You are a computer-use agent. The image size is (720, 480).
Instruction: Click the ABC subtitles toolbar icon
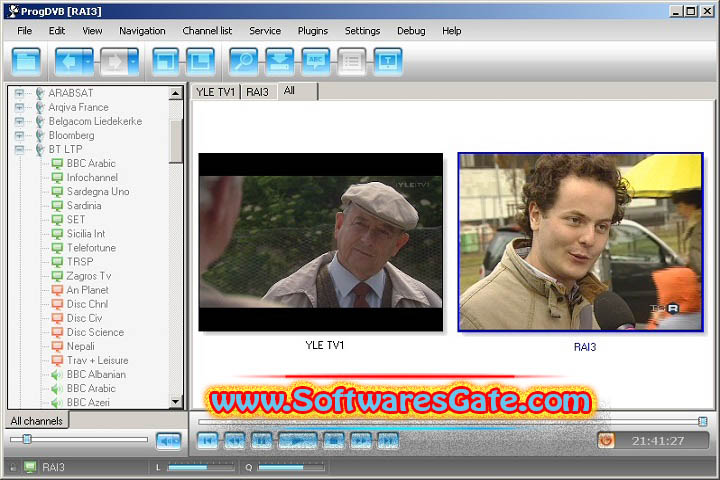click(x=316, y=61)
